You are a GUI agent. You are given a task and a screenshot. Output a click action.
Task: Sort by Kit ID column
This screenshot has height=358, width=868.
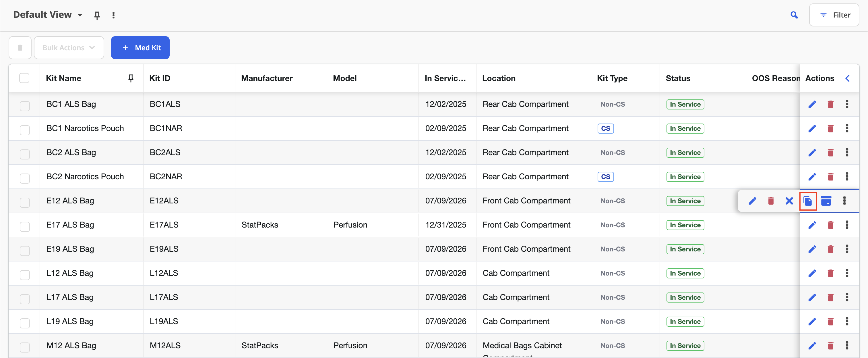(x=160, y=78)
